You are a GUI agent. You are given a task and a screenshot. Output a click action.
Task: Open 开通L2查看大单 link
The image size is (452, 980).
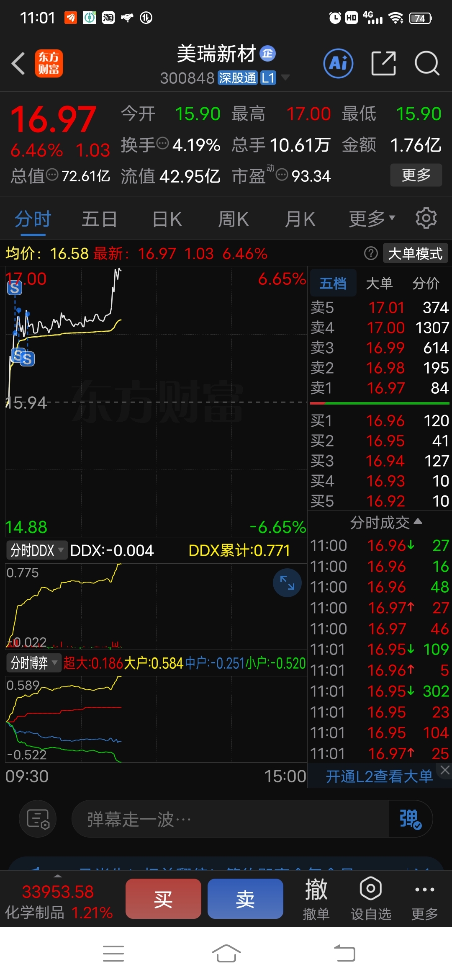379,776
